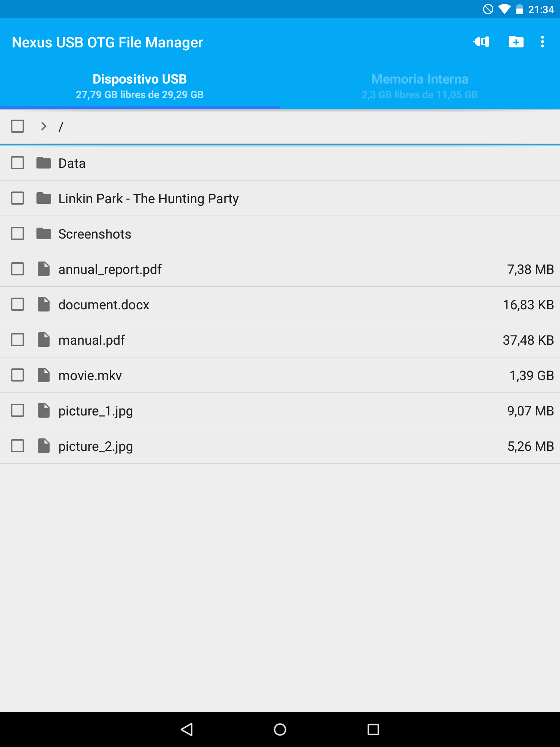Tap the '7,38 MB' size value

[530, 270]
